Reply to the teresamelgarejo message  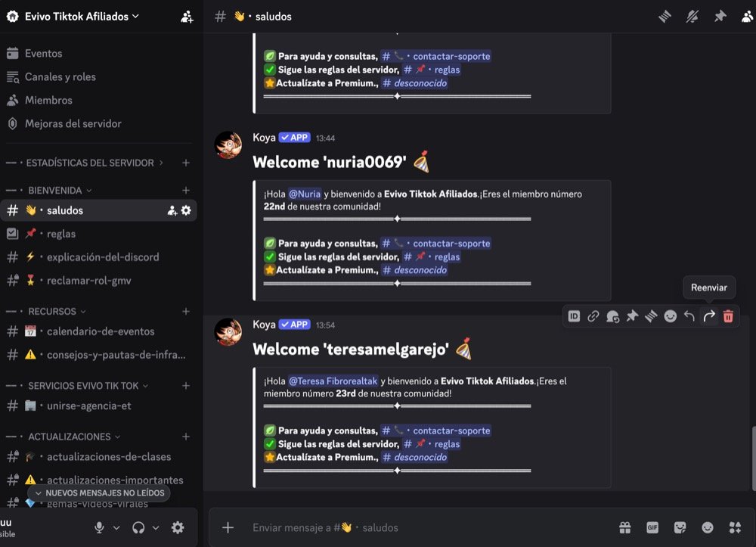[x=689, y=316]
